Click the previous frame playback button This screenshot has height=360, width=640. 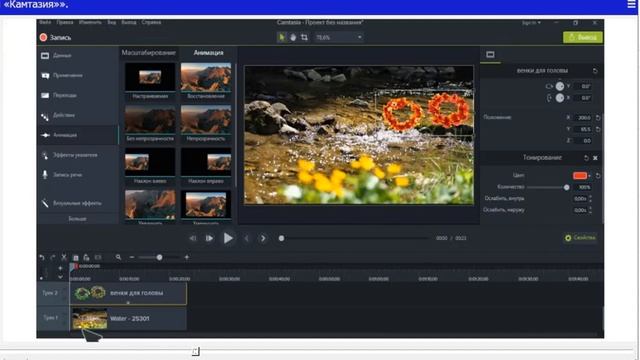193,238
